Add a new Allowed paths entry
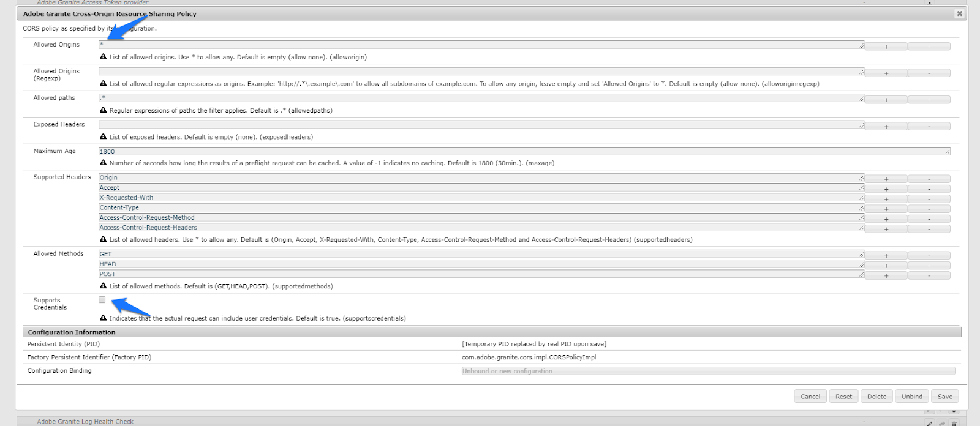The height and width of the screenshot is (426, 980). [886, 100]
